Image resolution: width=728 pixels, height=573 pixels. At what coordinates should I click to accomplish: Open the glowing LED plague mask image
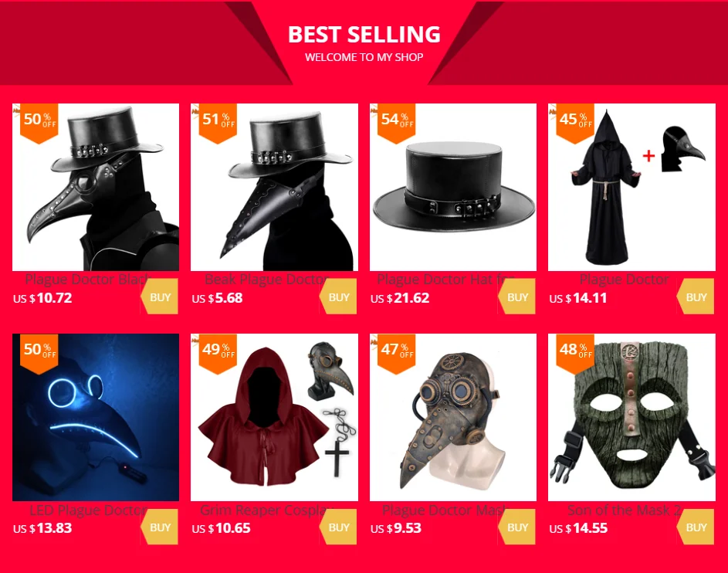coord(96,418)
